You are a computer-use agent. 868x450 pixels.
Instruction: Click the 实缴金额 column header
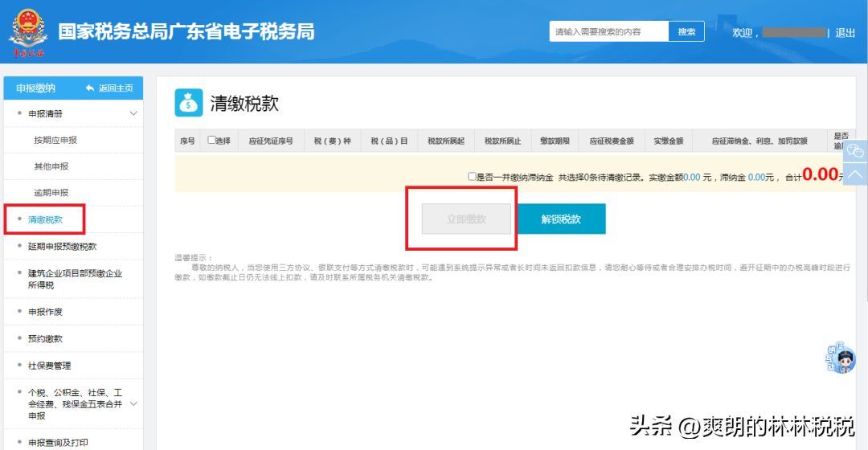(669, 141)
